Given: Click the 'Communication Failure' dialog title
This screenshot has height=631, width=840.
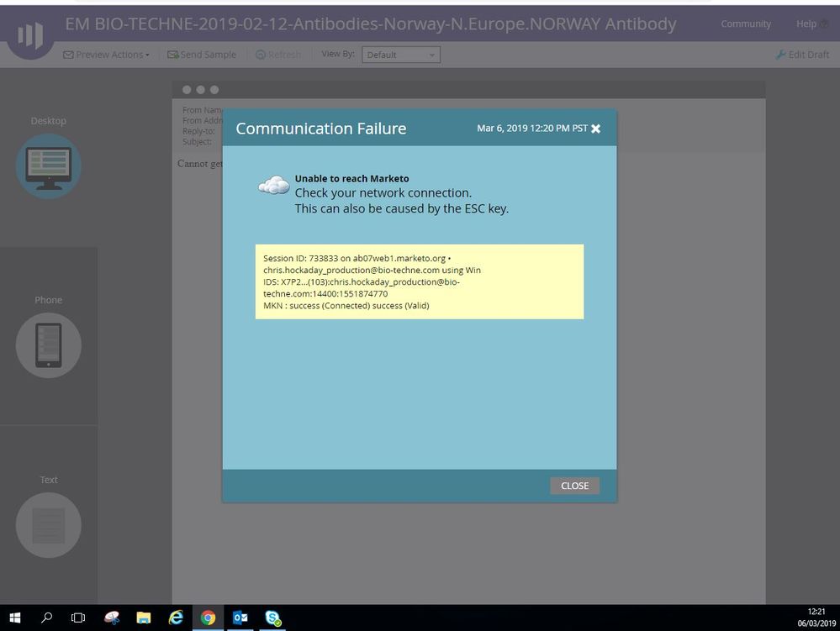Looking at the screenshot, I should 321,129.
